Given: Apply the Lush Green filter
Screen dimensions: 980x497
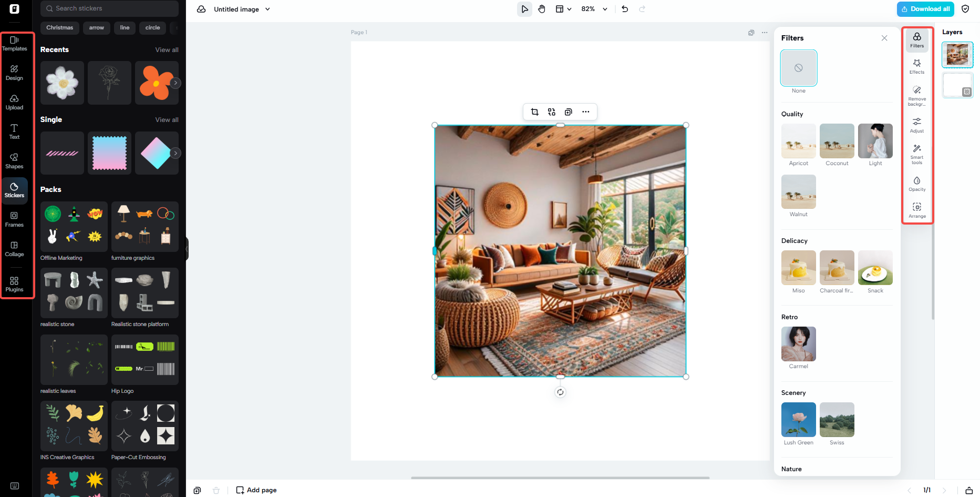Looking at the screenshot, I should (799, 420).
